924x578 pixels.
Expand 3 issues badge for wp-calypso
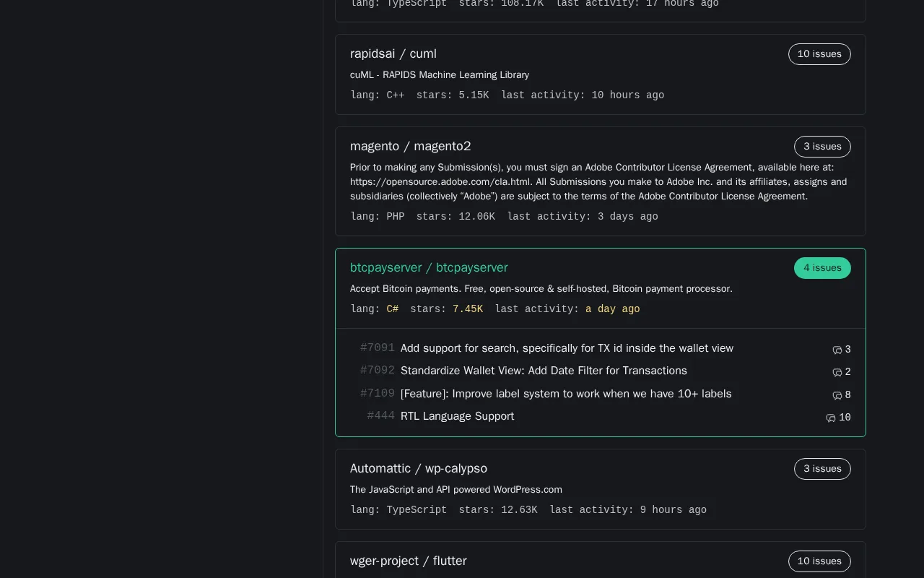coord(822,469)
